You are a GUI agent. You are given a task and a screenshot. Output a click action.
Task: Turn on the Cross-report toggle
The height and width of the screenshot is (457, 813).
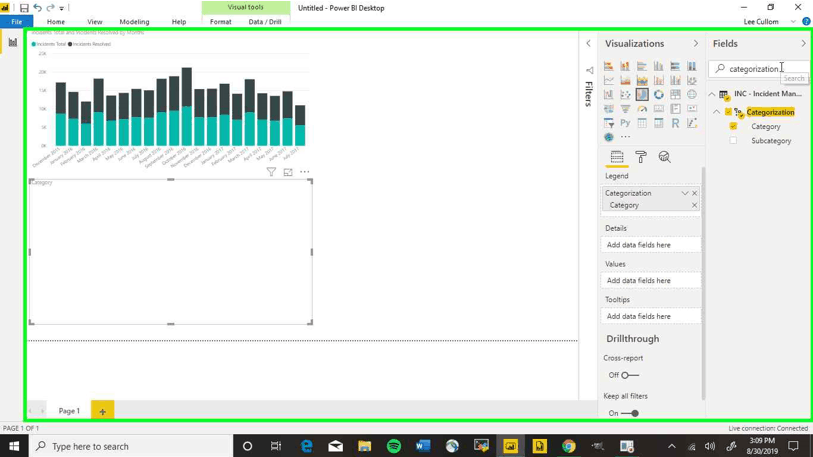630,375
